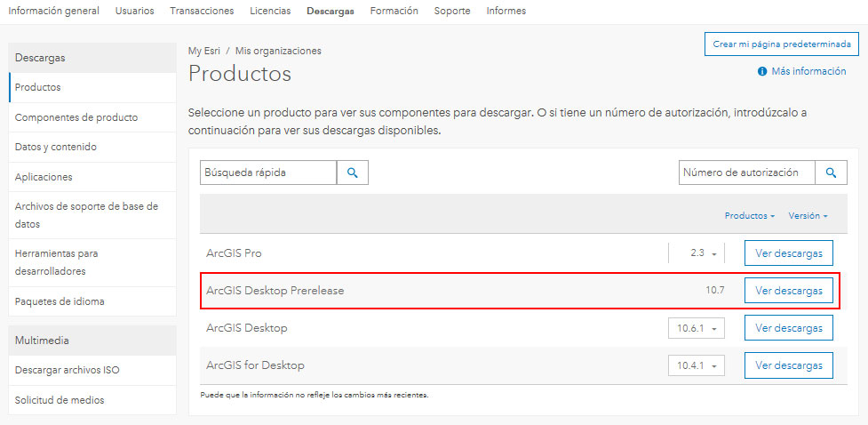
Task: Open the Formación tab
Action: 394,11
